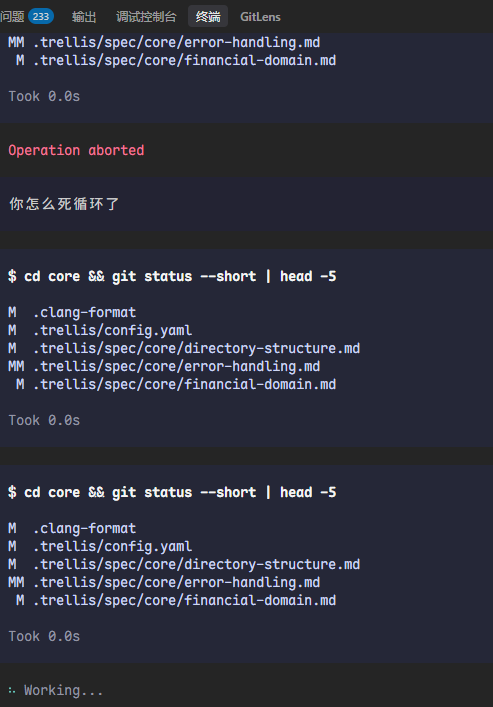
Task: Click .trellis/config.yaml in the middle output block
Action: tap(112, 330)
